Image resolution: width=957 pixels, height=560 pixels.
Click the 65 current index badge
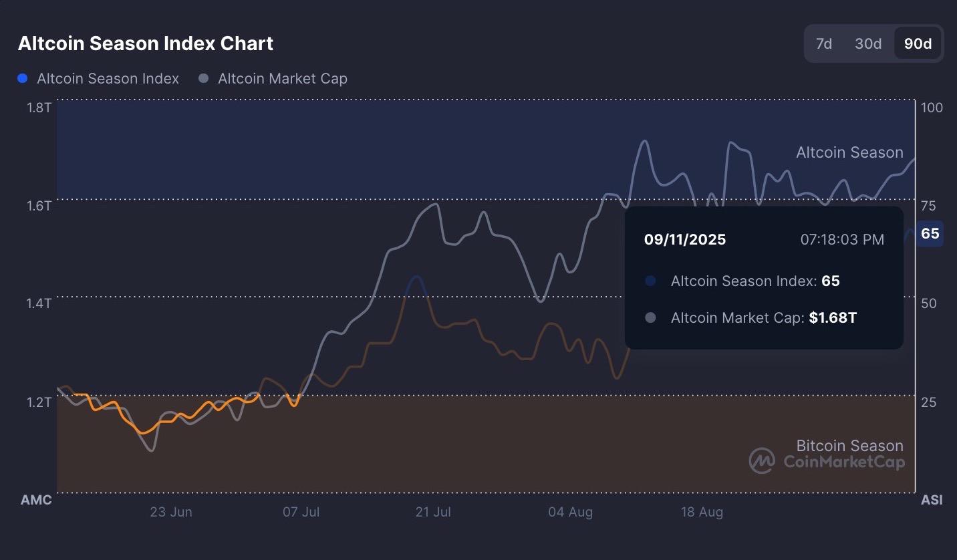(930, 233)
